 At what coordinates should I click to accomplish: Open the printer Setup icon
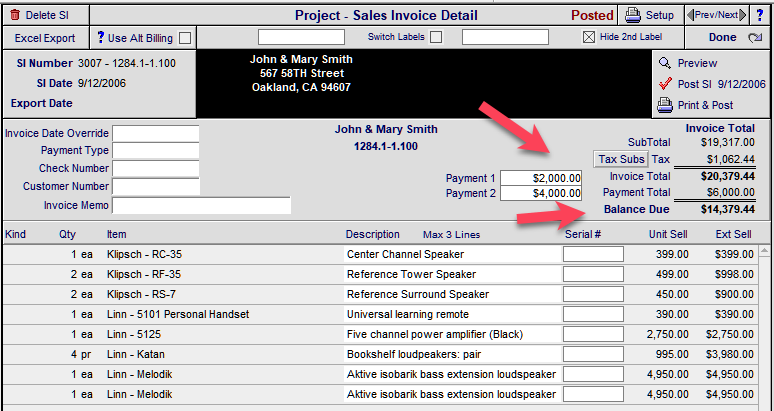(633, 15)
